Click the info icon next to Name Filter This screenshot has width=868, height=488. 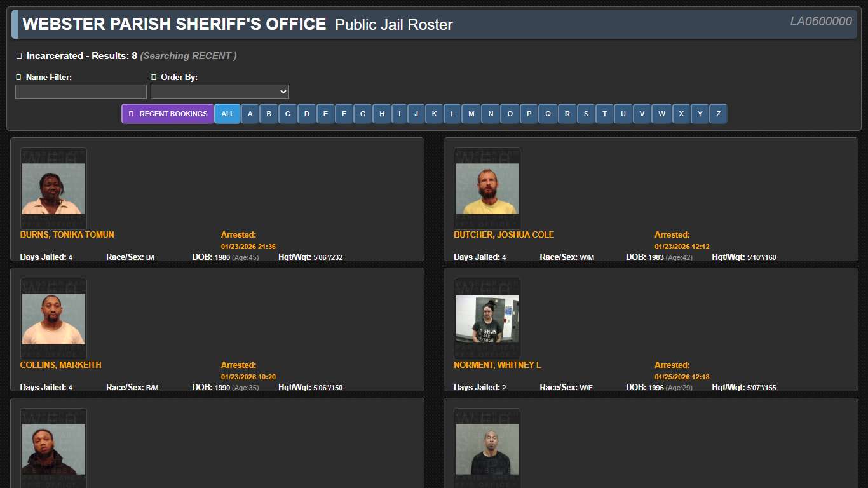[x=18, y=76]
